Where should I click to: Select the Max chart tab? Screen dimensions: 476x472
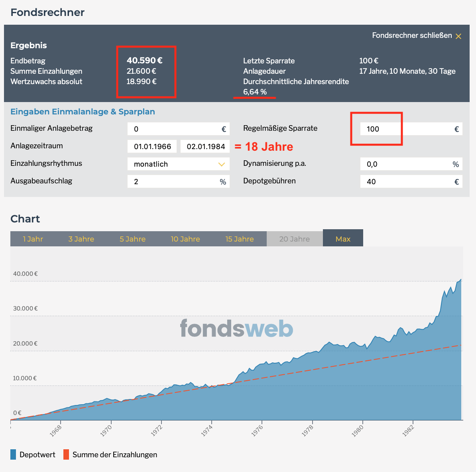[343, 238]
